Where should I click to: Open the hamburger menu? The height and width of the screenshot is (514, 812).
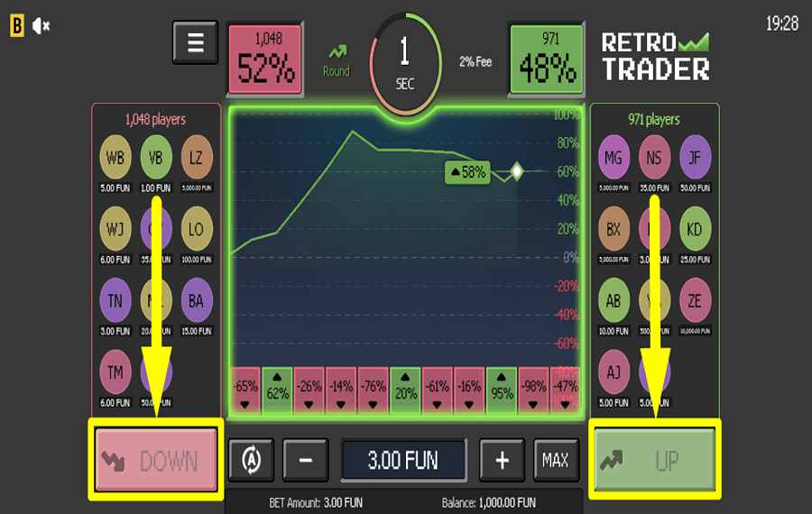pyautogui.click(x=195, y=42)
